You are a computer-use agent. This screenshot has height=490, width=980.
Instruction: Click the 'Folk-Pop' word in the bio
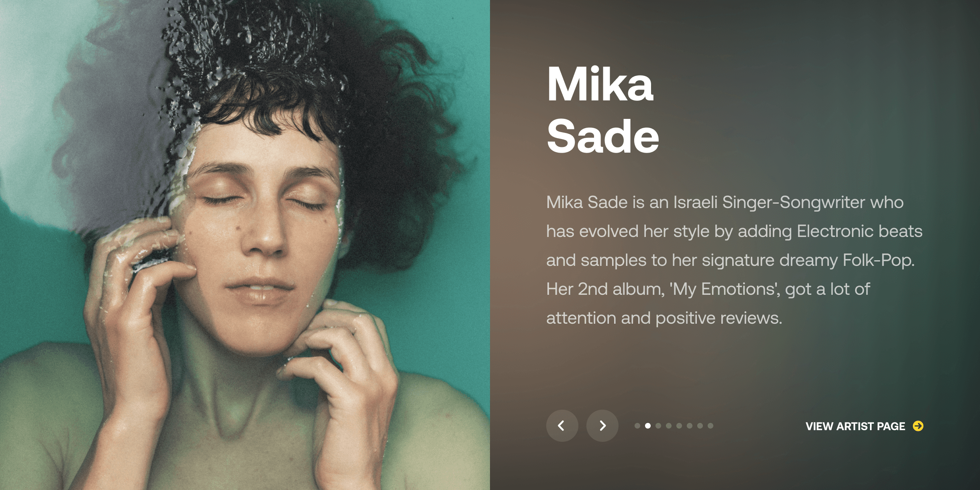(878, 261)
